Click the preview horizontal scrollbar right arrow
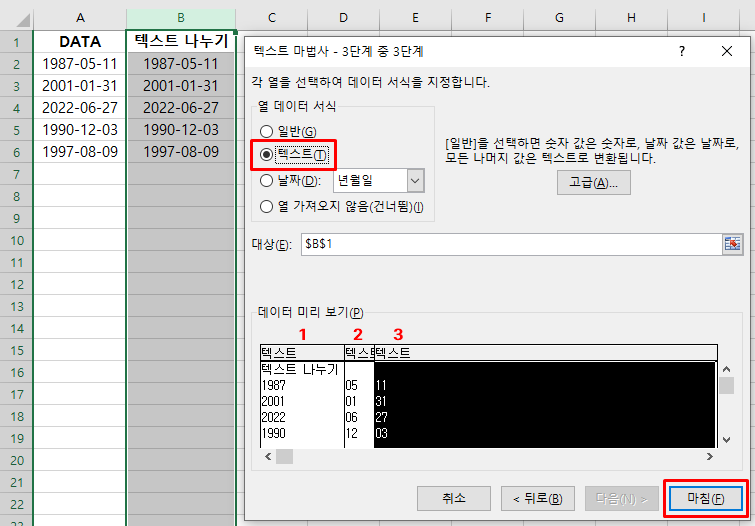The image size is (755, 526). (x=709, y=456)
